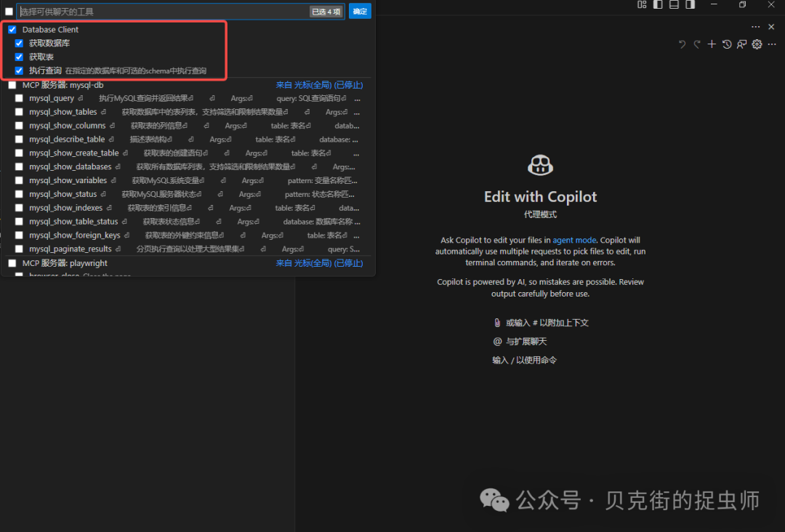Click the 输入 / 以使用命令 hint

[x=524, y=360]
